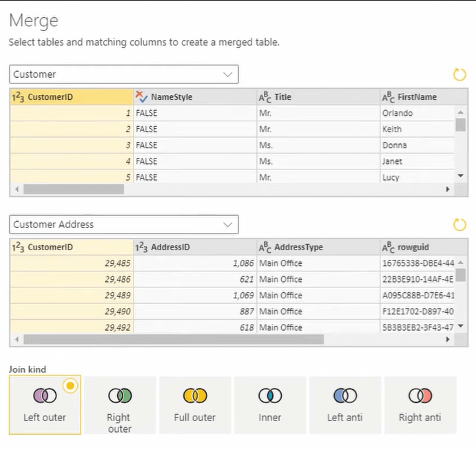Click the Customer Address horizontal scrollbar thumb
Image resolution: width=476 pixels, height=450 pixels.
pyautogui.click(x=174, y=339)
